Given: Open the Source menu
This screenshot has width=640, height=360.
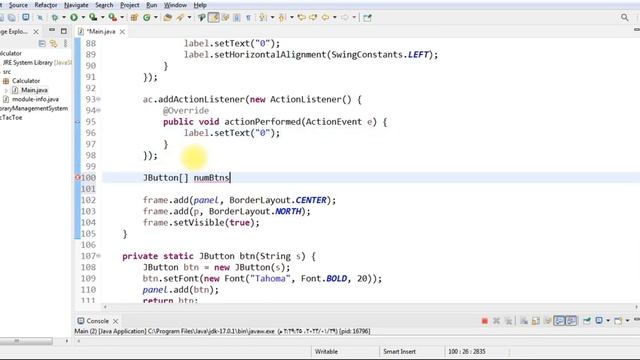Looking at the screenshot, I should coord(18,5).
